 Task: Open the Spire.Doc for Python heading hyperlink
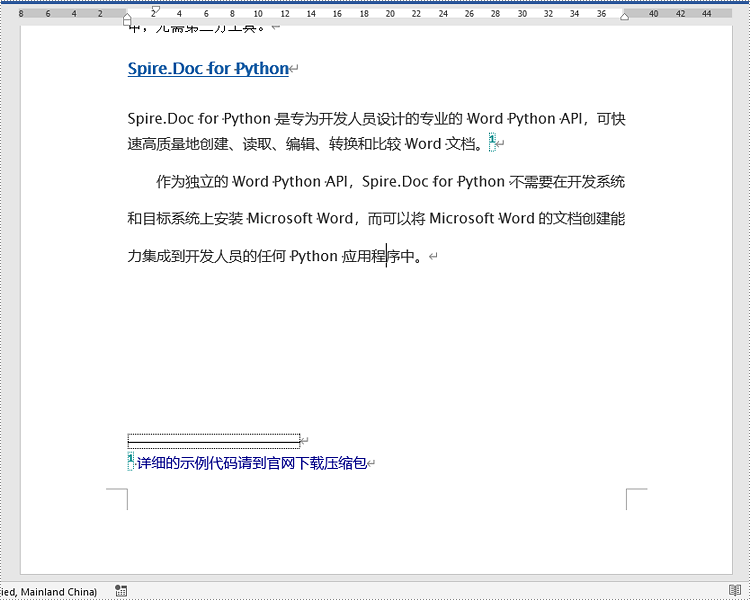click(x=208, y=69)
